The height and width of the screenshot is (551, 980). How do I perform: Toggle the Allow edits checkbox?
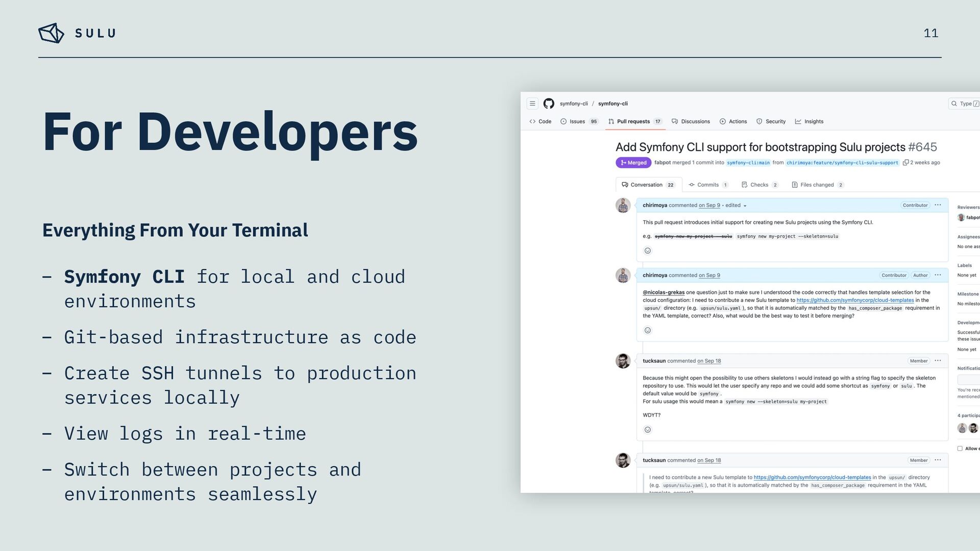pyautogui.click(x=960, y=448)
